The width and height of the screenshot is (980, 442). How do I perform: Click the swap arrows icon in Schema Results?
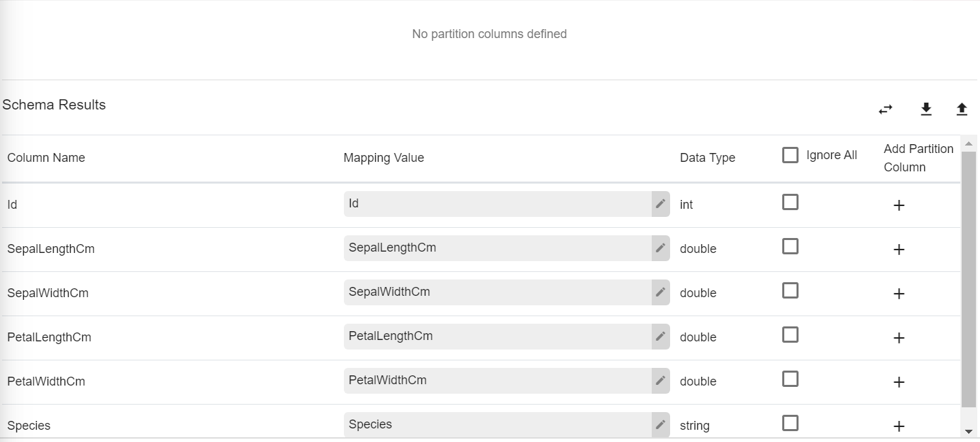point(885,109)
